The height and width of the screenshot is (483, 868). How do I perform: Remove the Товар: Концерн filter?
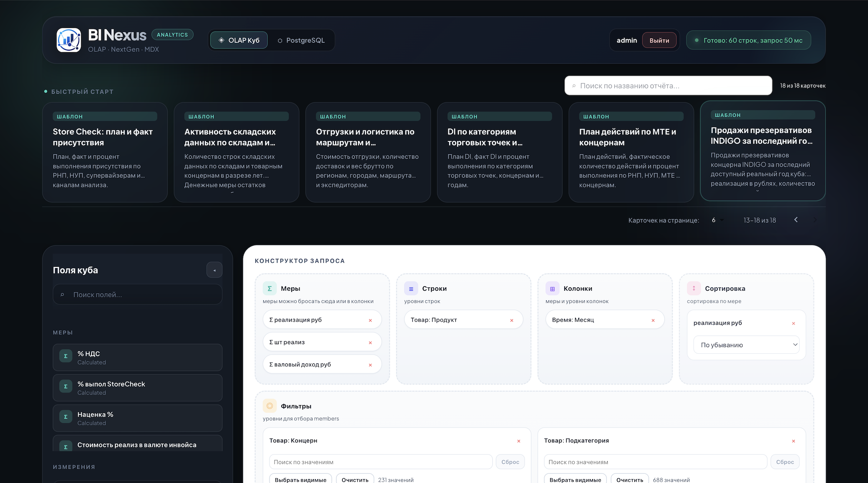(519, 441)
